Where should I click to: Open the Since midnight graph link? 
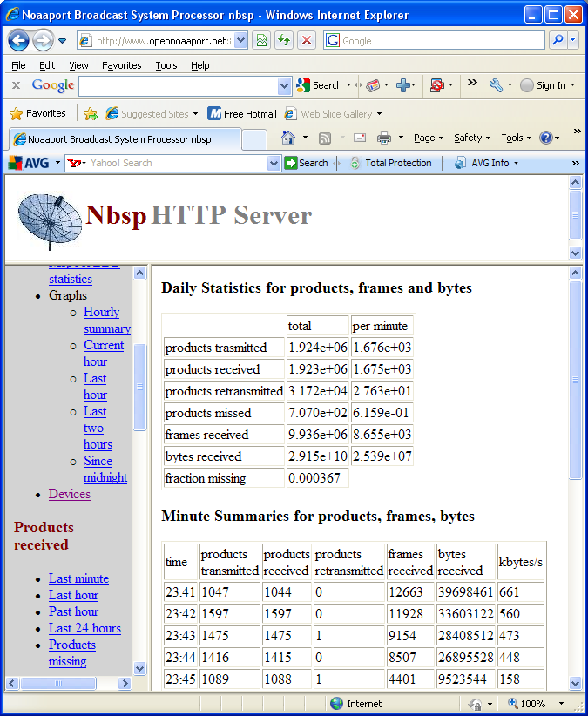click(x=105, y=469)
